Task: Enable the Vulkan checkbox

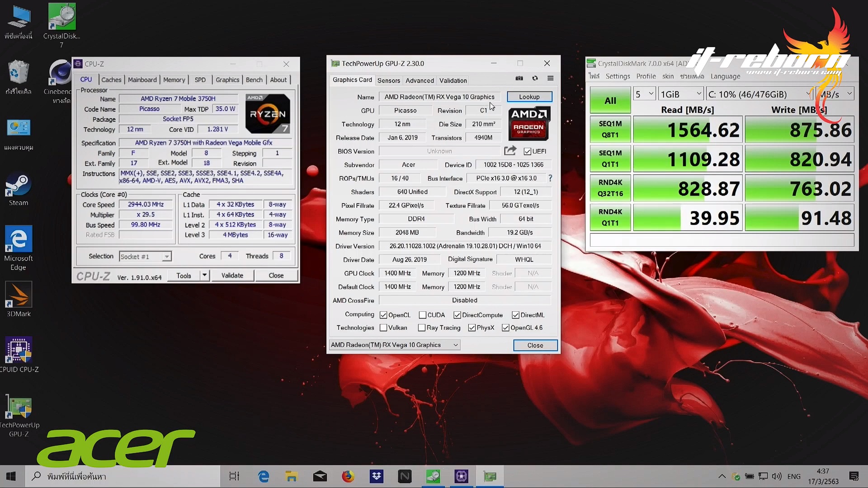Action: click(383, 328)
